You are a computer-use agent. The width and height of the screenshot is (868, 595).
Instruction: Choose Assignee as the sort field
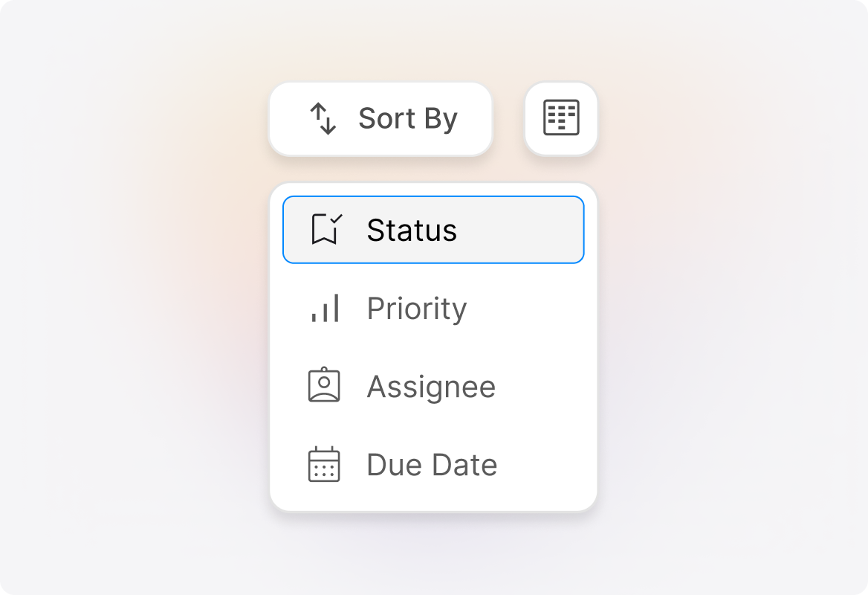point(431,386)
